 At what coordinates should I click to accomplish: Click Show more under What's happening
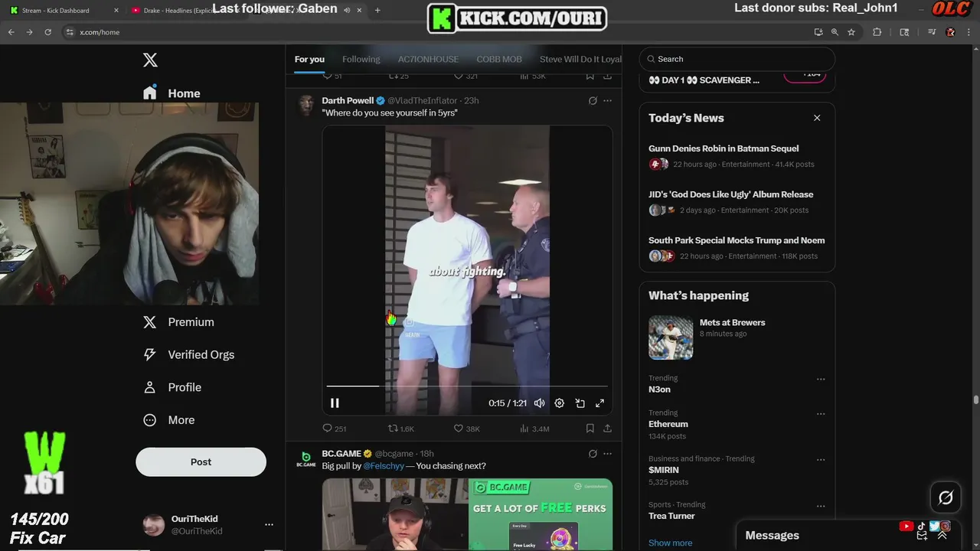pos(670,543)
